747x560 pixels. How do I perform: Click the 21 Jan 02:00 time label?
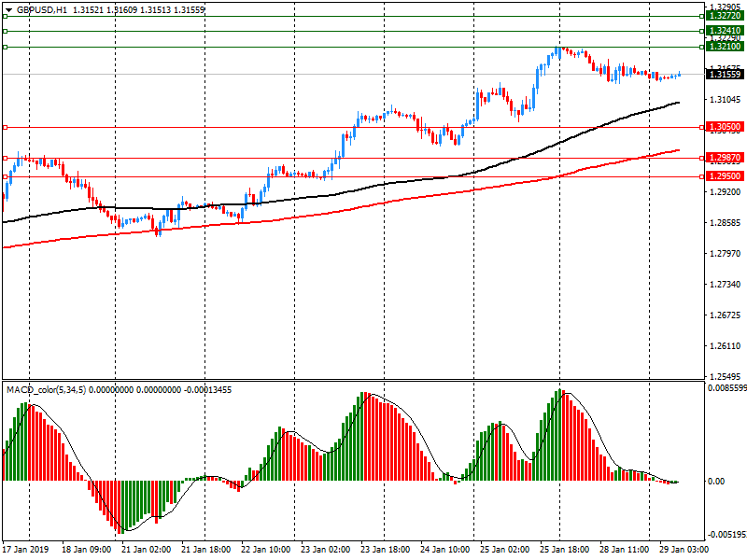(x=146, y=549)
